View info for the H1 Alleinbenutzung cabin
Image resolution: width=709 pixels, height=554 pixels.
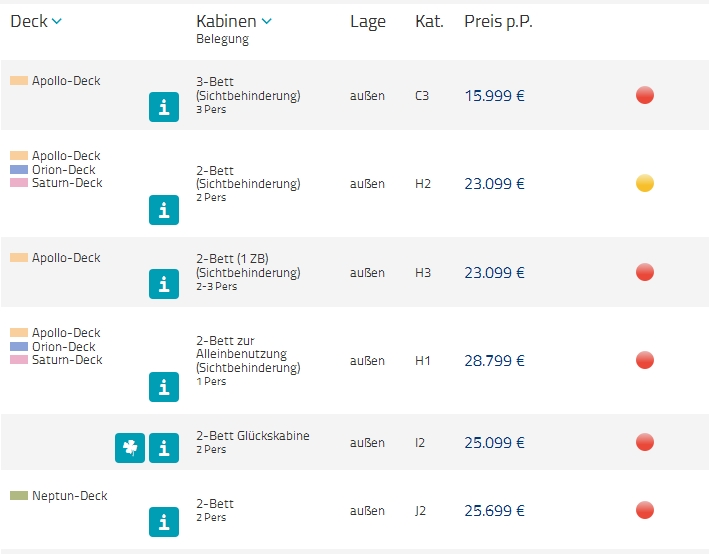pyautogui.click(x=164, y=387)
